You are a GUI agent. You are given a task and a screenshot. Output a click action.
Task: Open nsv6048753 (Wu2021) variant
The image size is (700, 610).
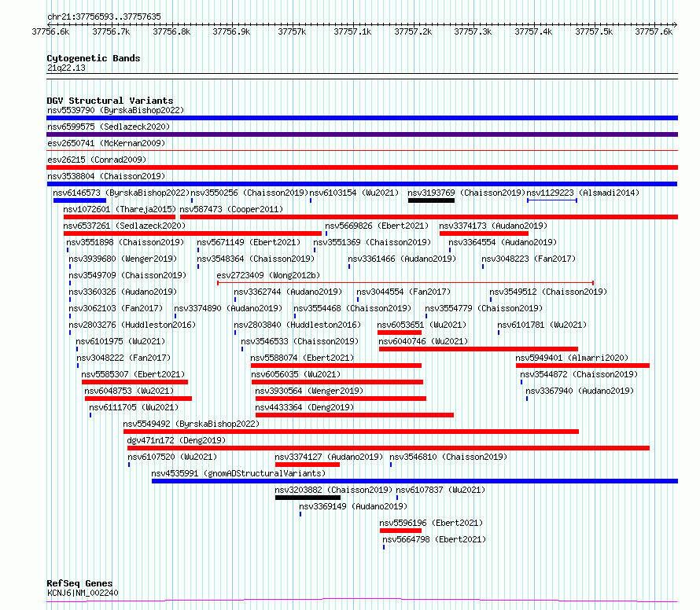[129, 391]
